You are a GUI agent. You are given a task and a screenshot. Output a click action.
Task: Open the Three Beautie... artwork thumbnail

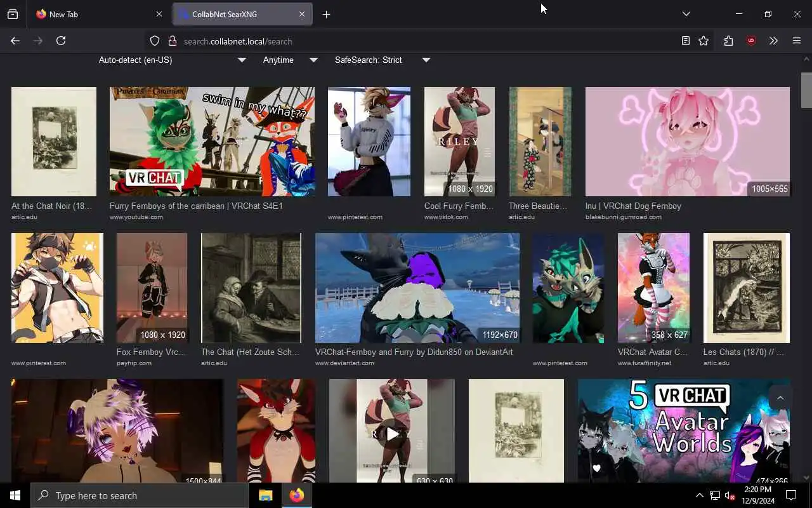click(x=540, y=142)
